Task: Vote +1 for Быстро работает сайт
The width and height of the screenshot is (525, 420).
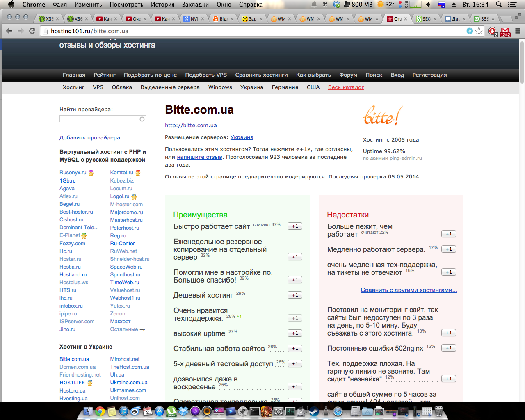Action: (295, 226)
